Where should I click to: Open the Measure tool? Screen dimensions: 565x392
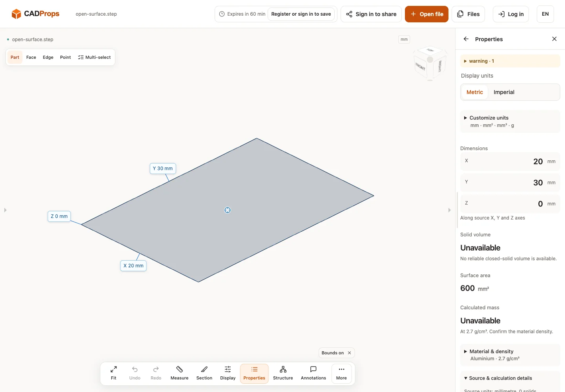click(179, 374)
